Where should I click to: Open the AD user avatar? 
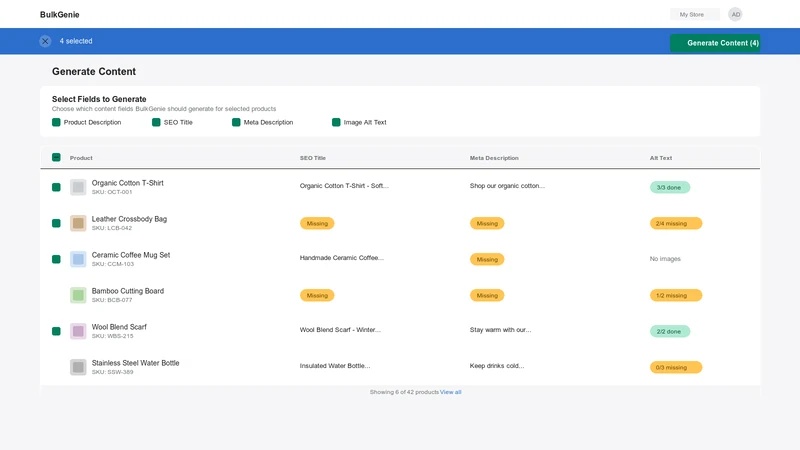pos(735,14)
